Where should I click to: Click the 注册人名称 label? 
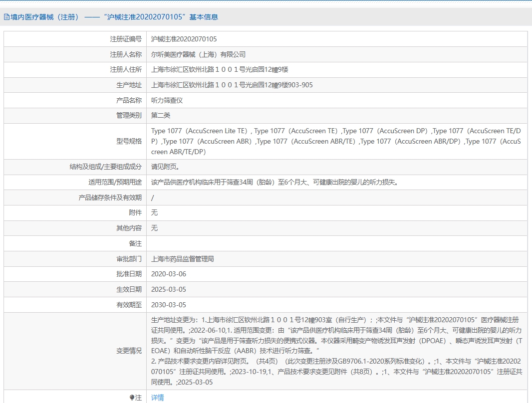tap(126, 54)
